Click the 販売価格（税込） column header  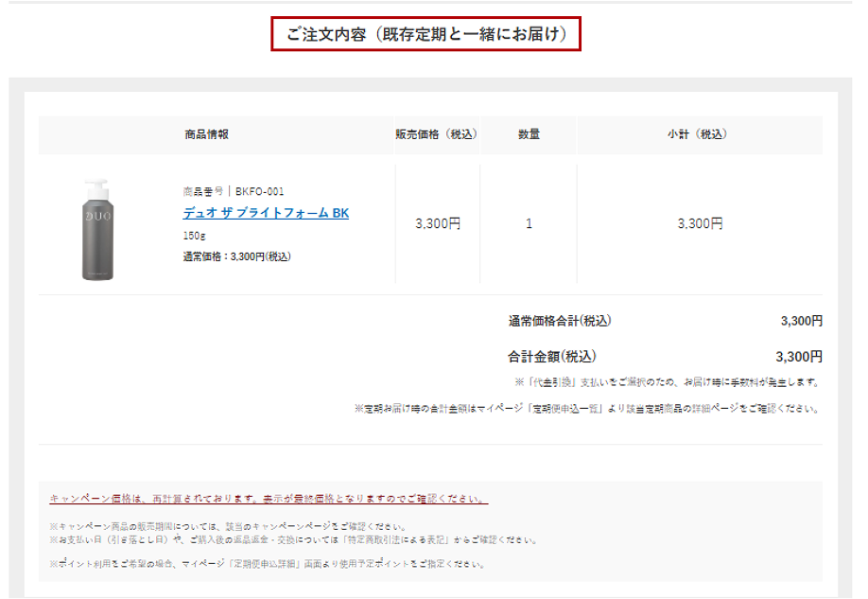click(x=437, y=134)
